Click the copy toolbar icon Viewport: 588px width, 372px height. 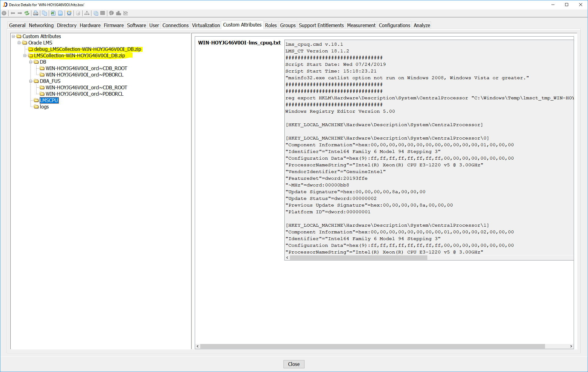(45, 13)
